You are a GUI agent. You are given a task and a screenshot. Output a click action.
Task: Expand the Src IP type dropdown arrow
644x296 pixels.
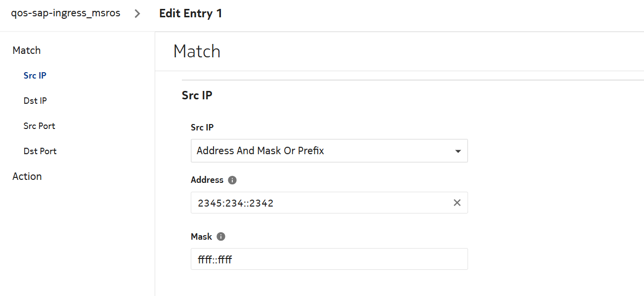pos(458,151)
